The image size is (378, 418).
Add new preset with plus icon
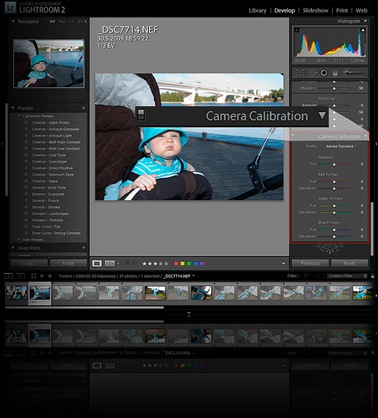point(83,108)
